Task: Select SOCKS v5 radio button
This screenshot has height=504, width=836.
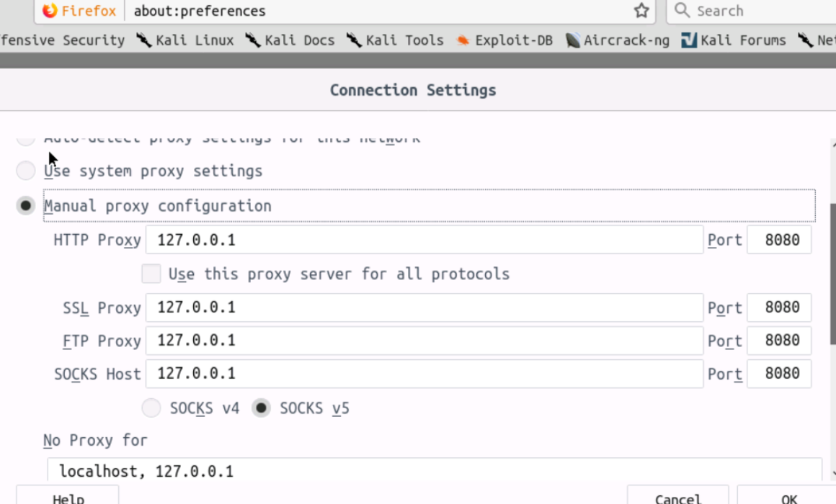Action: 261,408
